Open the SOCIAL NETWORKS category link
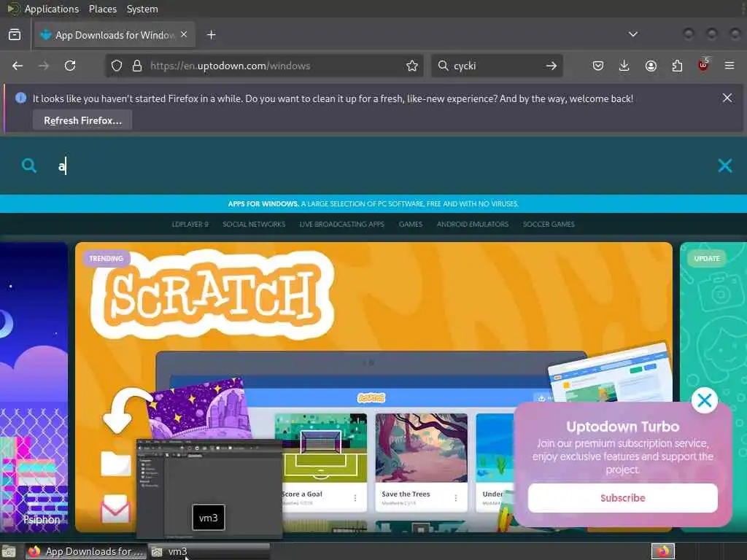This screenshot has height=560, width=747. click(254, 225)
